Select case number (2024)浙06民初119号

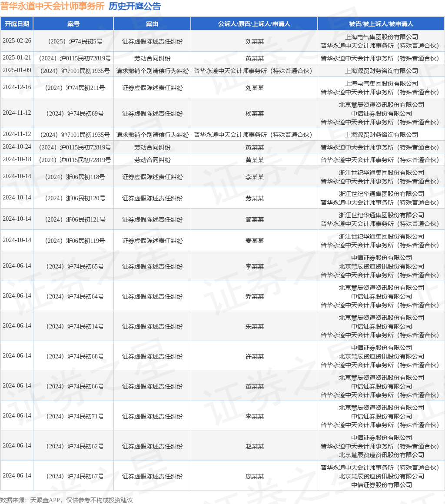click(x=73, y=241)
